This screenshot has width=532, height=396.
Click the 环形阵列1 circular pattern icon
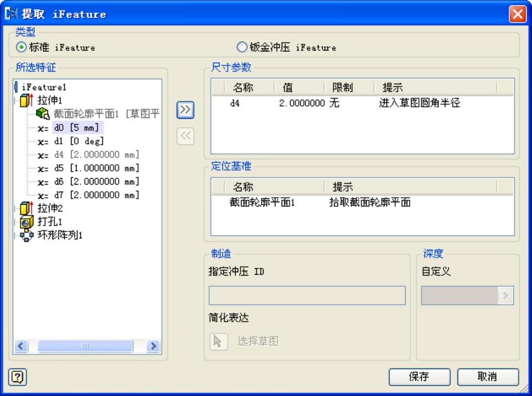pos(27,235)
